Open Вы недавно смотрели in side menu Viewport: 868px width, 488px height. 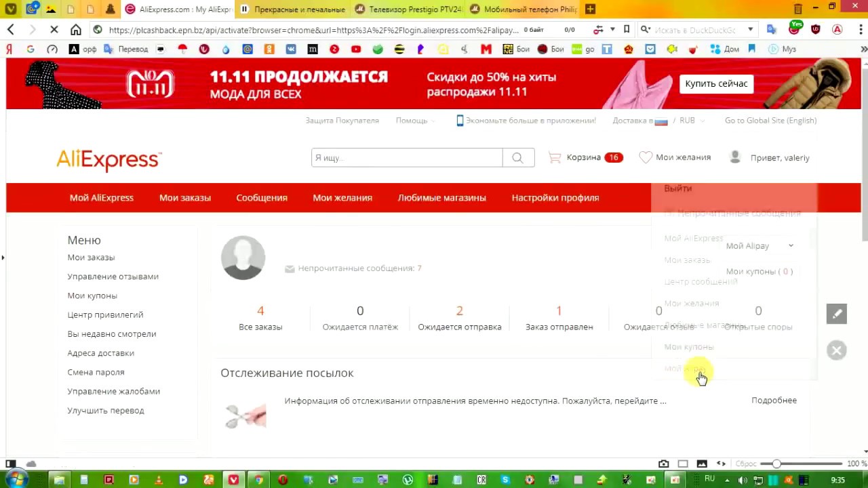tap(112, 333)
